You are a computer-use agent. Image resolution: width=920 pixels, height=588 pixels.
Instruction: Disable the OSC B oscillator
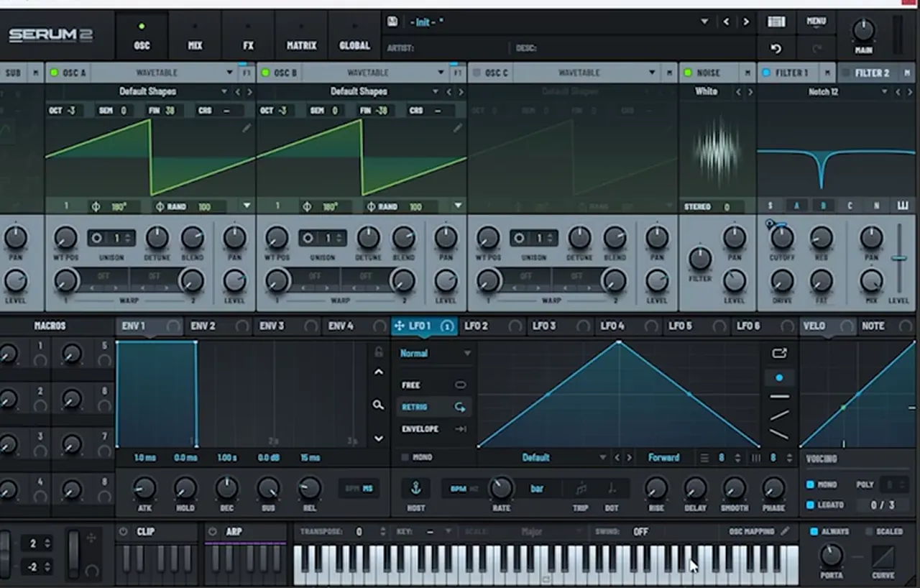265,73
